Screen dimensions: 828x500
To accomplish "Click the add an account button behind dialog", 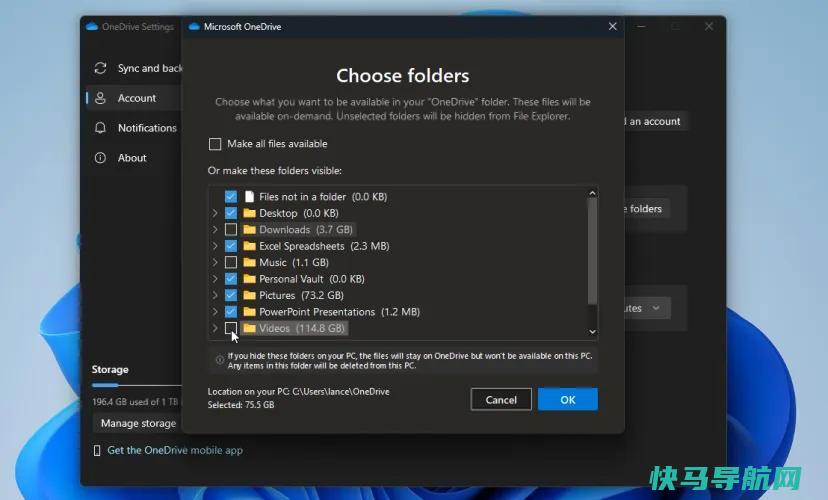I will coord(656,121).
